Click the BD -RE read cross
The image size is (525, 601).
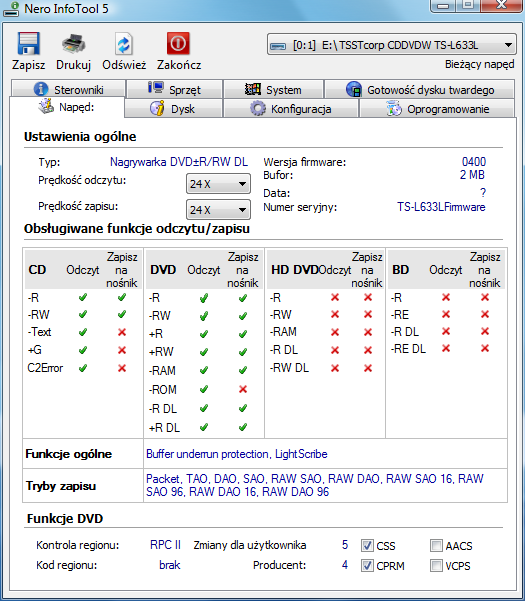[x=446, y=314]
